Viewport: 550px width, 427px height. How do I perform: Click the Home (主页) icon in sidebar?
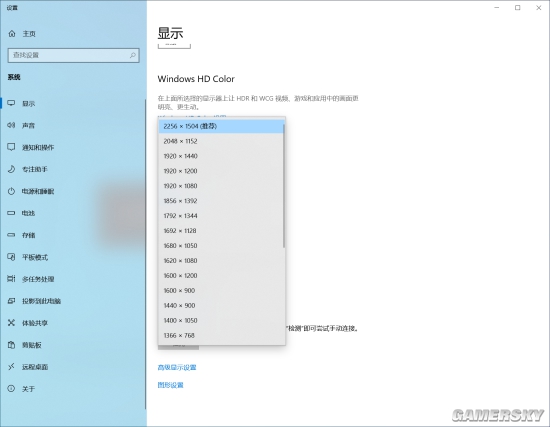[x=12, y=34]
